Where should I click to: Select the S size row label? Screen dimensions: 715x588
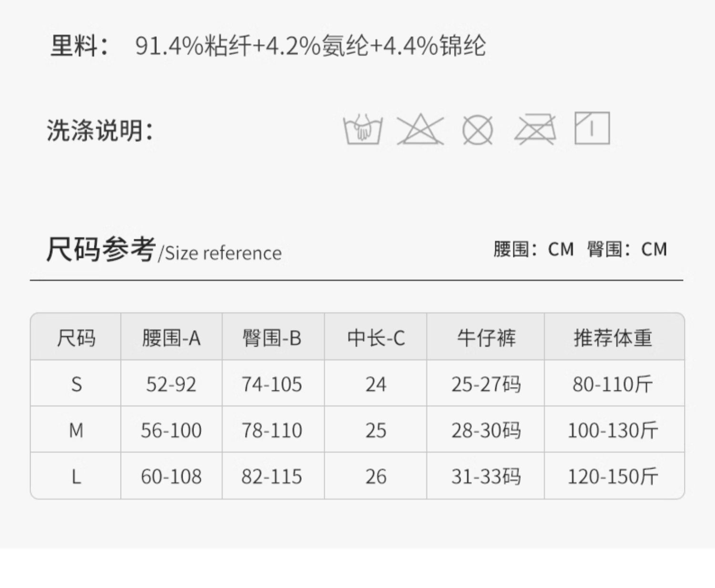[x=76, y=384]
